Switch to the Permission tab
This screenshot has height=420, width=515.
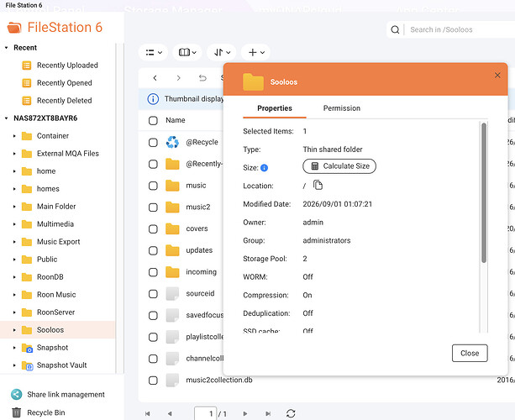342,108
